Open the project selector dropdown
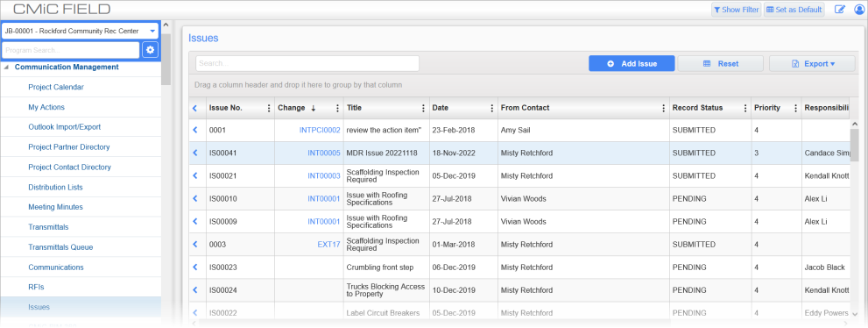868x328 pixels. tap(81, 31)
